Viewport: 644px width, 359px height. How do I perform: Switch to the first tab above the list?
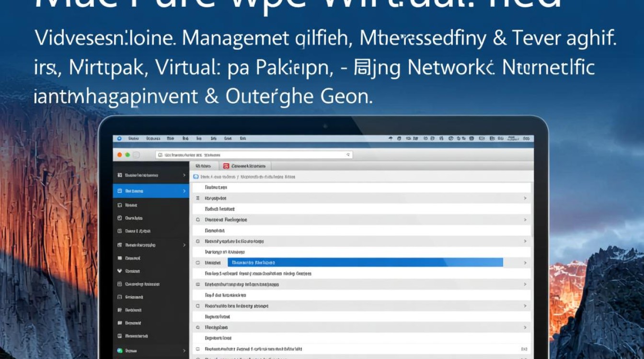(x=204, y=166)
